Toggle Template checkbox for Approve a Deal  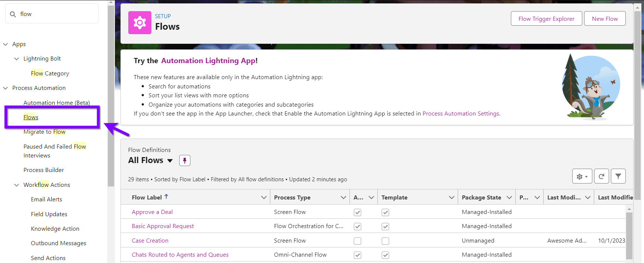coord(386,212)
